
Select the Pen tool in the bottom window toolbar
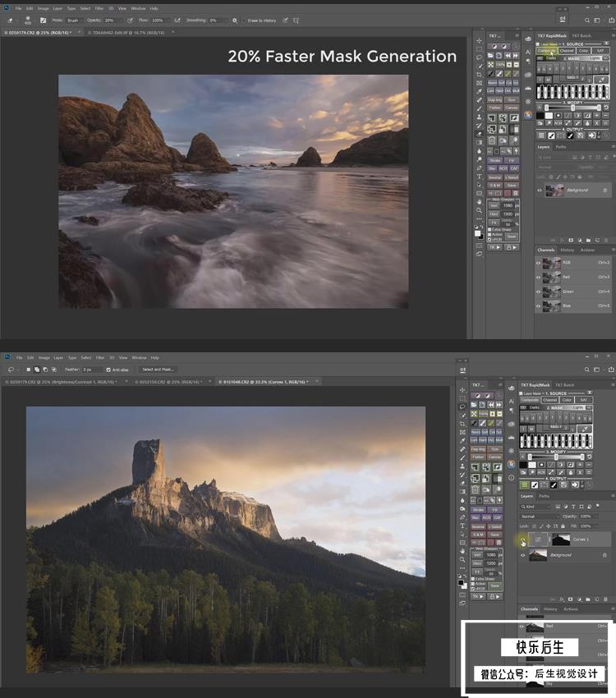[462, 517]
